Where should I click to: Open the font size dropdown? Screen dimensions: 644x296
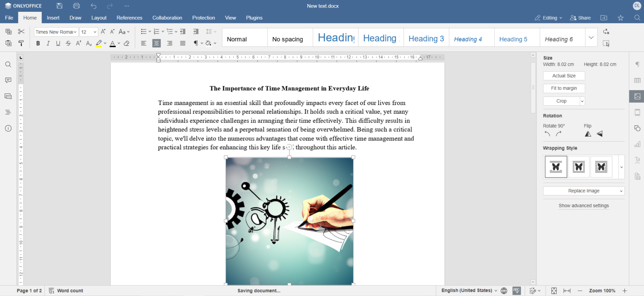tap(95, 32)
